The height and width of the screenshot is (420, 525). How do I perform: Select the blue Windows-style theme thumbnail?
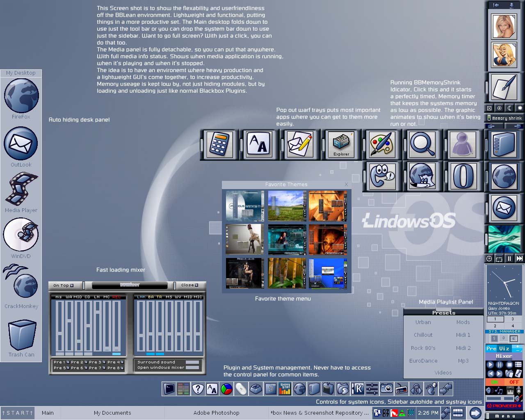pyautogui.click(x=328, y=273)
